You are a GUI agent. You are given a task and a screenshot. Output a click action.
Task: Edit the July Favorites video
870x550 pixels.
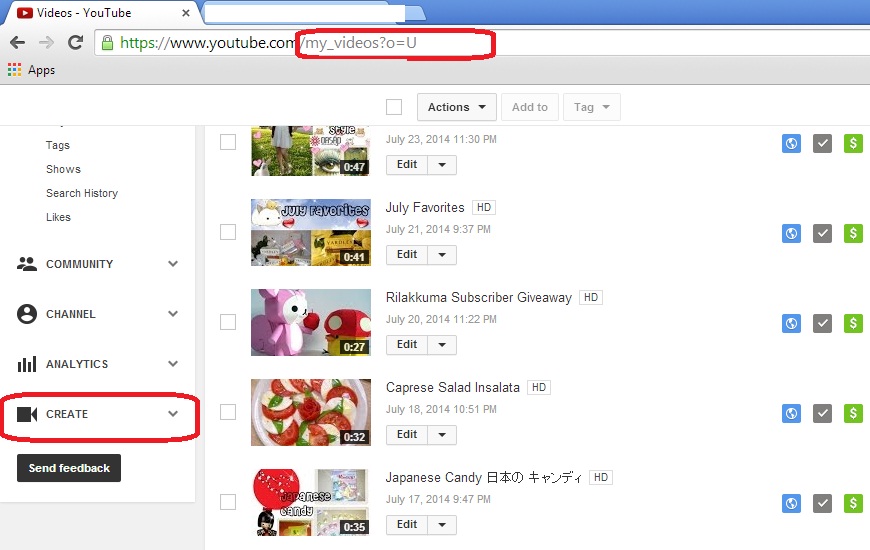[x=407, y=255]
